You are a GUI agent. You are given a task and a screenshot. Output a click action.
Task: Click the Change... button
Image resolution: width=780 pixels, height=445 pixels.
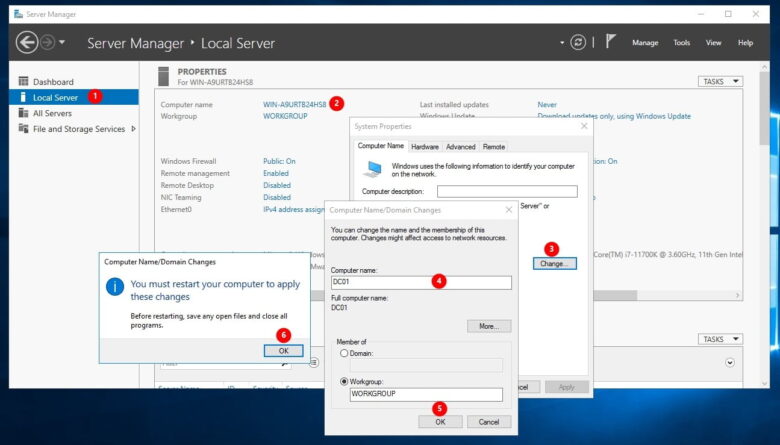pos(555,264)
